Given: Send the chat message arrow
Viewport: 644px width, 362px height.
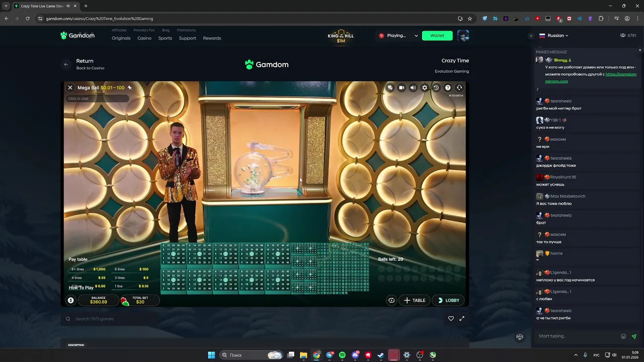Looking at the screenshot, I should click(634, 336).
